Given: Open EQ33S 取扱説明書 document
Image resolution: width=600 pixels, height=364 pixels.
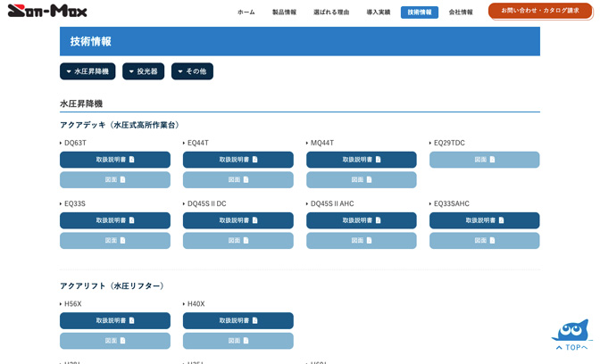Looking at the screenshot, I should 115,220.
